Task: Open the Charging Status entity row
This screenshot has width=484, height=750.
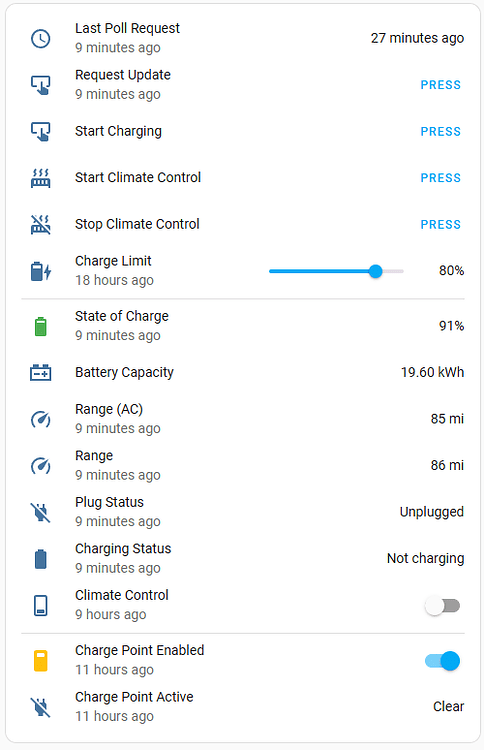Action: click(243, 559)
